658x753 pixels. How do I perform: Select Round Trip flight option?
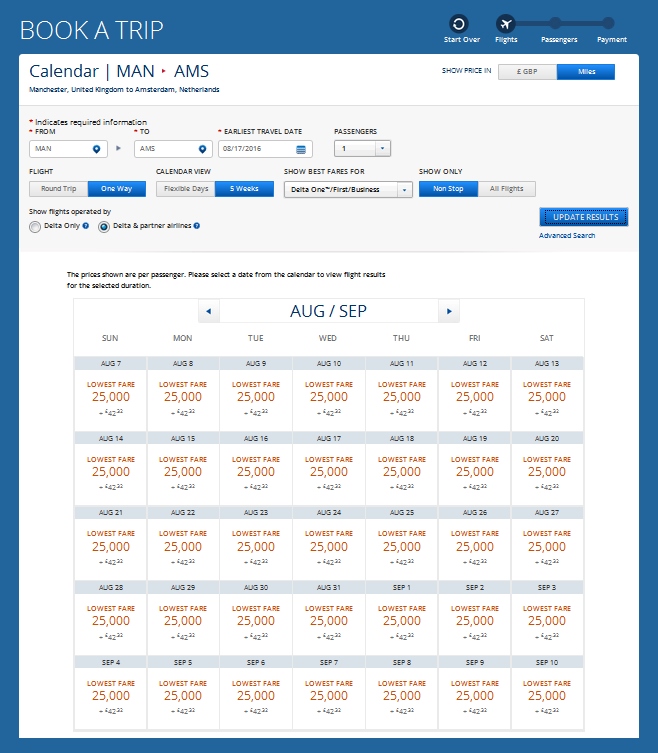(57, 189)
